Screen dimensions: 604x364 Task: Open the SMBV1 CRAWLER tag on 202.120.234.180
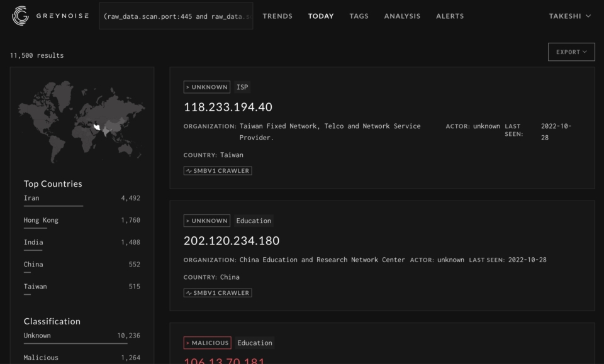pyautogui.click(x=217, y=292)
